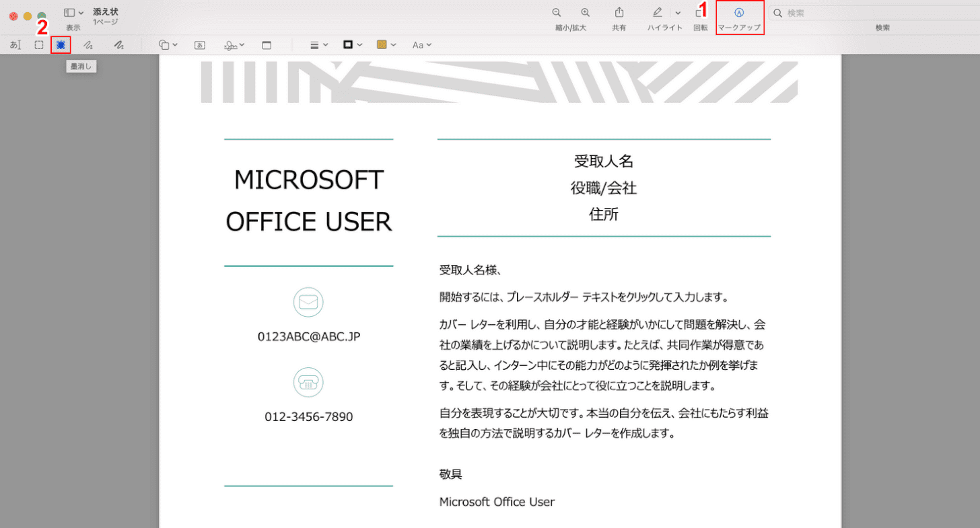Open the Shapes dropdown
Screen dimensions: 980x528
tap(168, 45)
